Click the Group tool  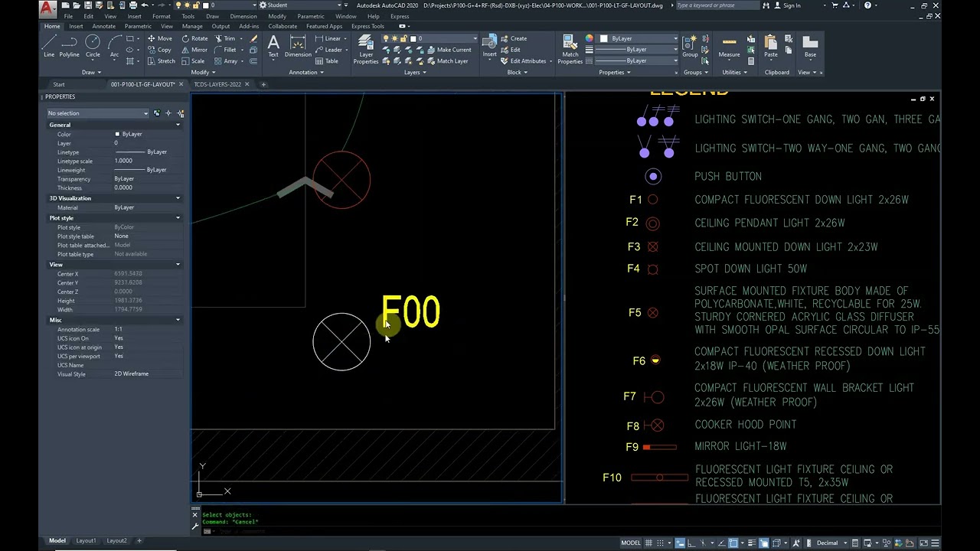pyautogui.click(x=690, y=46)
